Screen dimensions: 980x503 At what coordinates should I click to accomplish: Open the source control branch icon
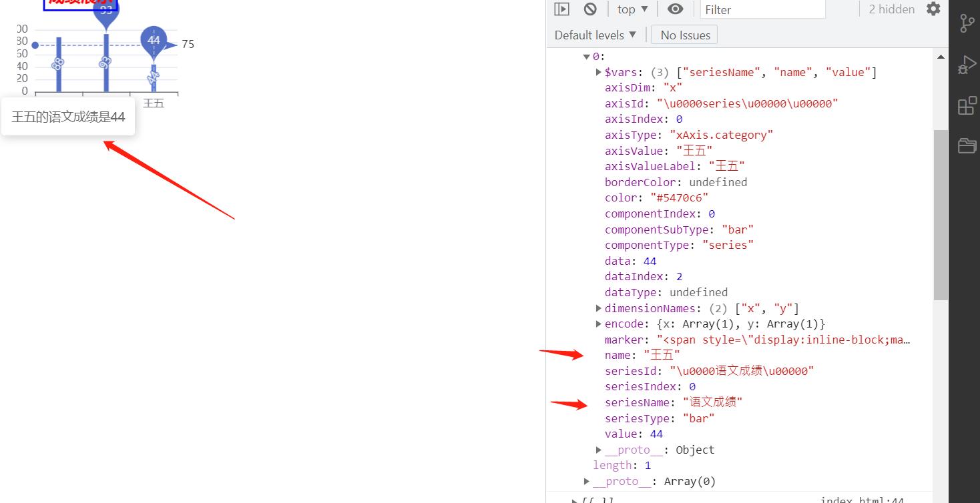[x=967, y=23]
